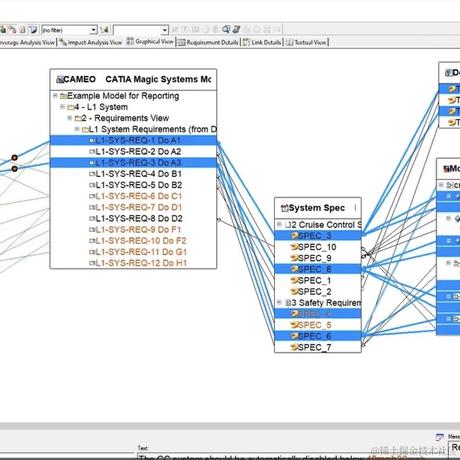Viewport: 460px width, 460px height.
Task: Click the requirement icon beside L1-SYS-REQ-8
Action: tap(92, 218)
